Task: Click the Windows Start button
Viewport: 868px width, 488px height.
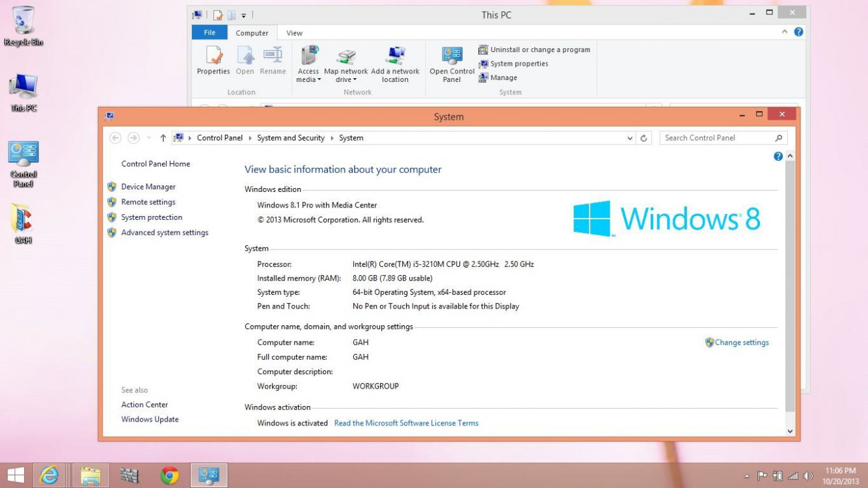Action: [x=16, y=476]
